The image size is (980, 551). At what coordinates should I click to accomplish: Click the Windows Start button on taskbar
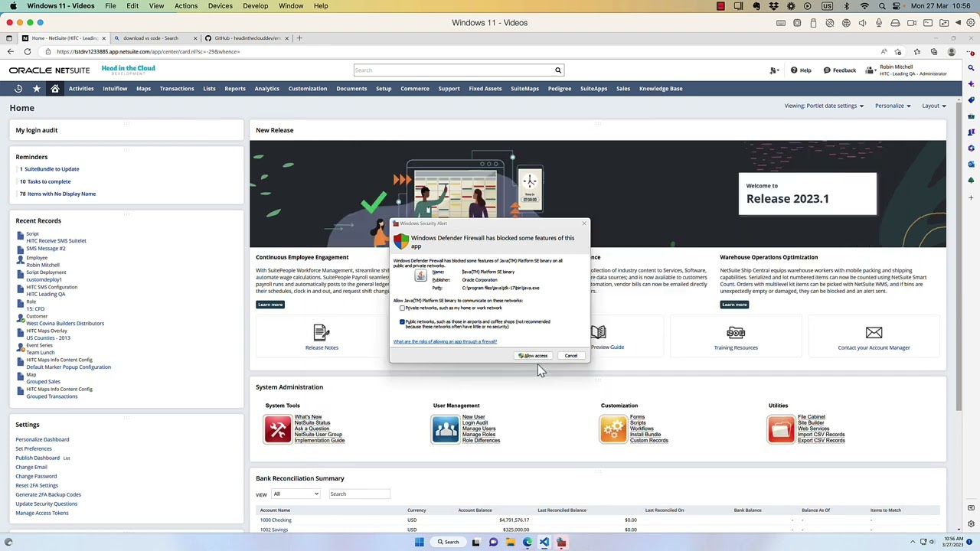point(419,543)
